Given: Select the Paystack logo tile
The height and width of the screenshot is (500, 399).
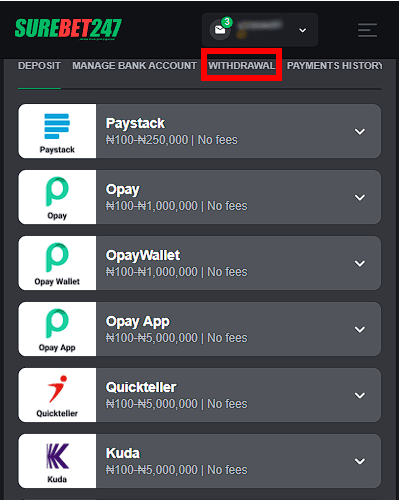Looking at the screenshot, I should [57, 131].
